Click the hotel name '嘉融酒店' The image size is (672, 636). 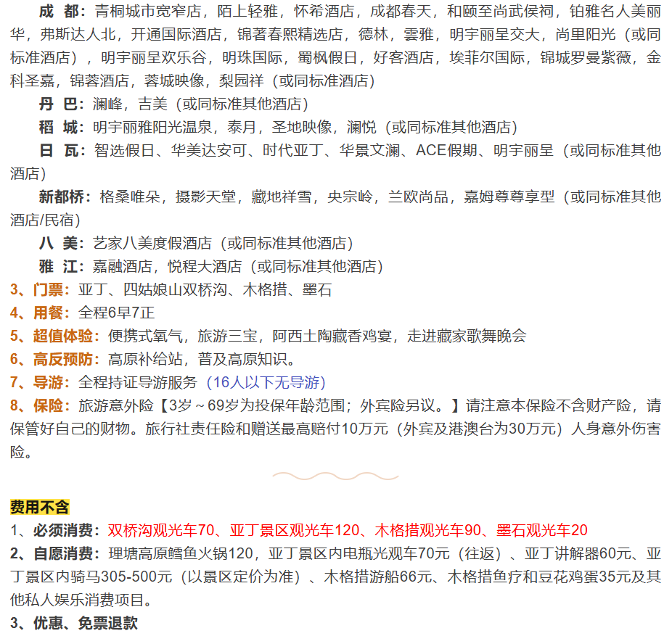tap(123, 266)
